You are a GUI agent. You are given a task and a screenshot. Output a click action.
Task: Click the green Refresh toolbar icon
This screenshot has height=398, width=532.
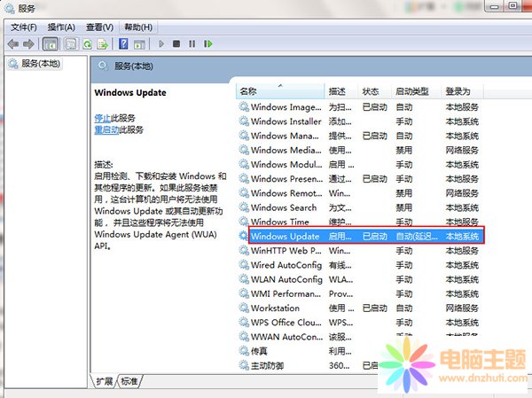pos(88,44)
